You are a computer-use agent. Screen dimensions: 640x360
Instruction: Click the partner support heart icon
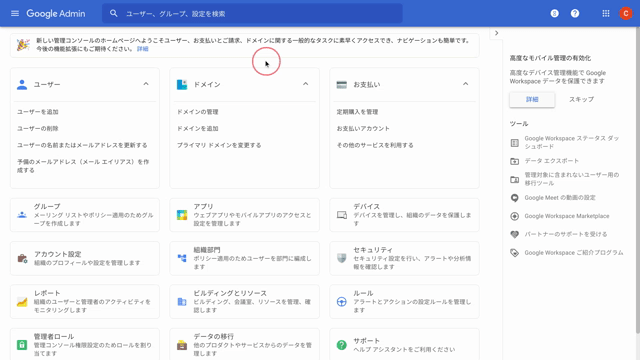514,235
